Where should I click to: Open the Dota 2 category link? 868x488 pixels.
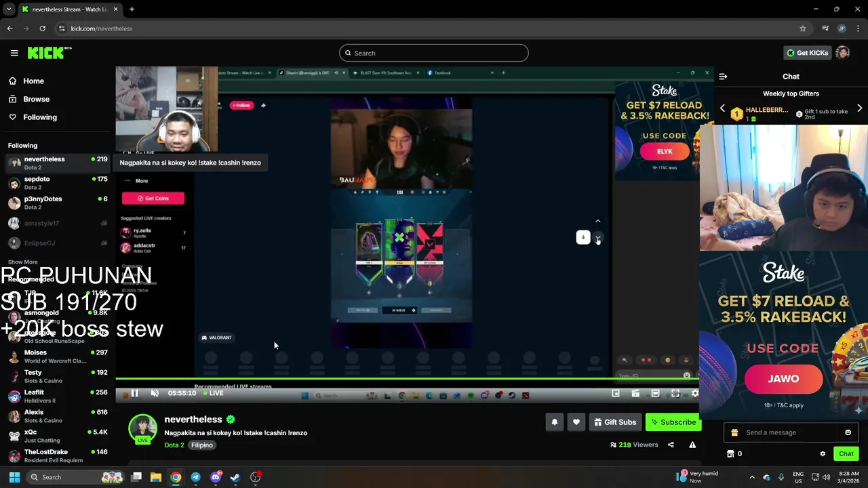(x=174, y=445)
